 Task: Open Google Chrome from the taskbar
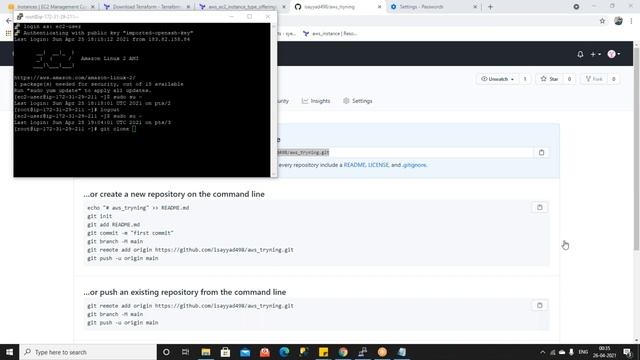click(x=343, y=352)
